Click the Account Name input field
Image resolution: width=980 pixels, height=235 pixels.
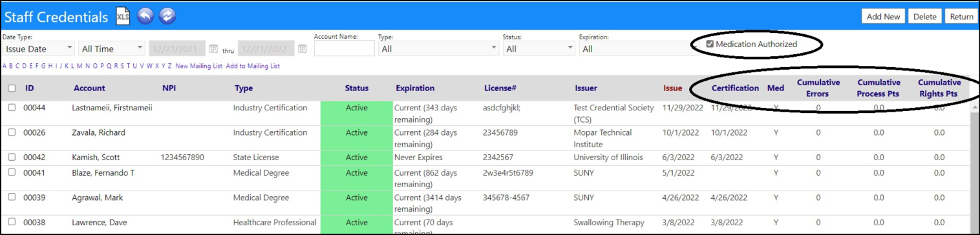(x=344, y=48)
